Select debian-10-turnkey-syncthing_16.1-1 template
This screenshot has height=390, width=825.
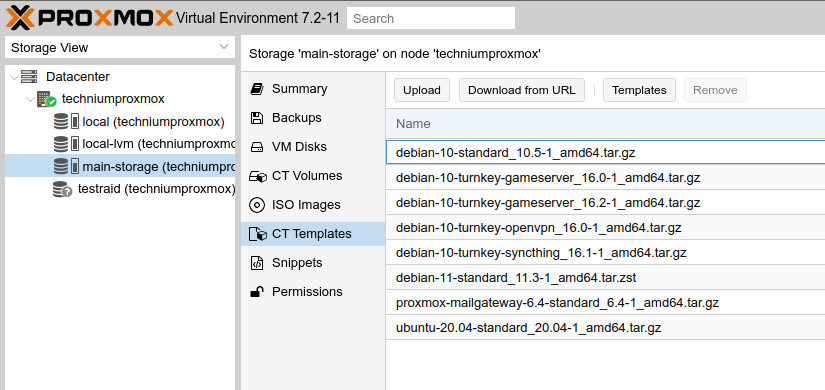(x=605, y=253)
